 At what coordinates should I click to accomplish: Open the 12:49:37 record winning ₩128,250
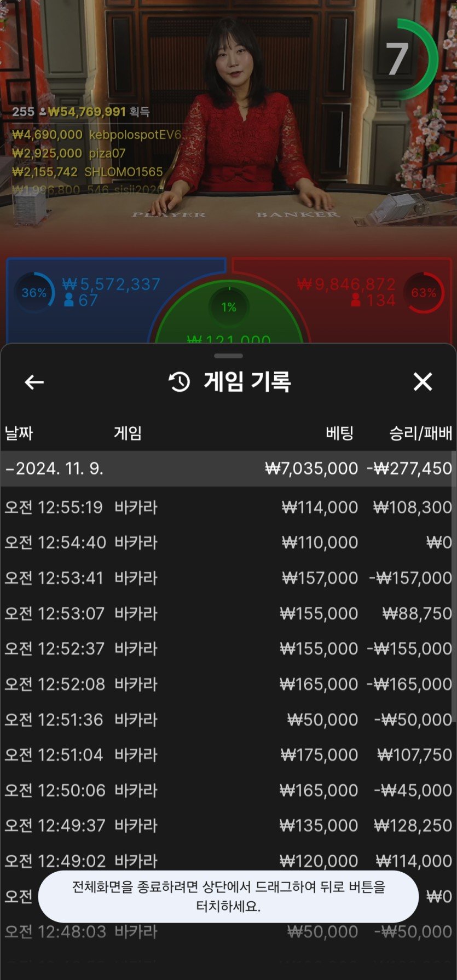tap(228, 826)
